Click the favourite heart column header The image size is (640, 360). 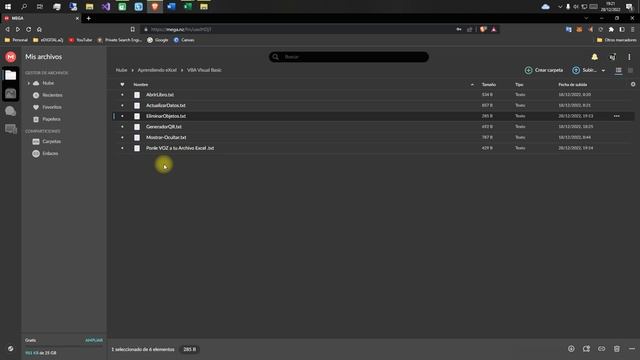[122, 84]
